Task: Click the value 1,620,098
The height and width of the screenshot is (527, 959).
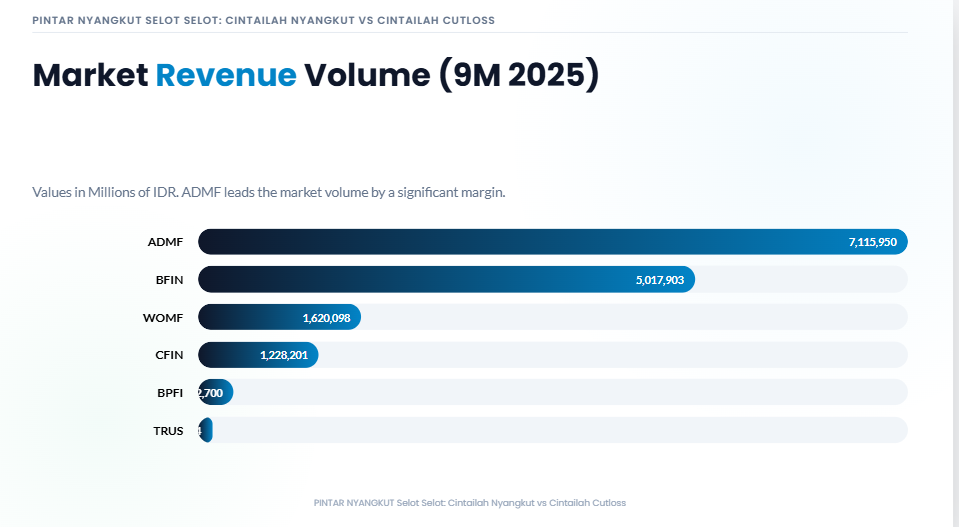Action: pyautogui.click(x=327, y=318)
